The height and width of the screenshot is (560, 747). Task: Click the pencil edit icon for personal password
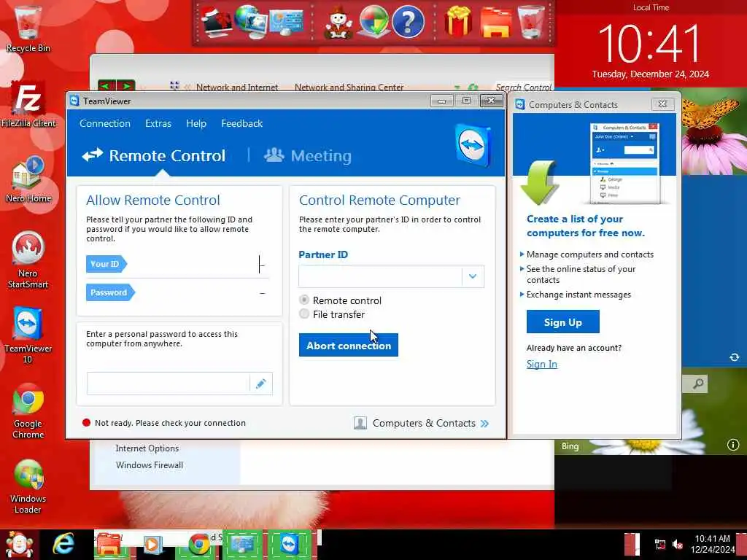click(x=260, y=384)
